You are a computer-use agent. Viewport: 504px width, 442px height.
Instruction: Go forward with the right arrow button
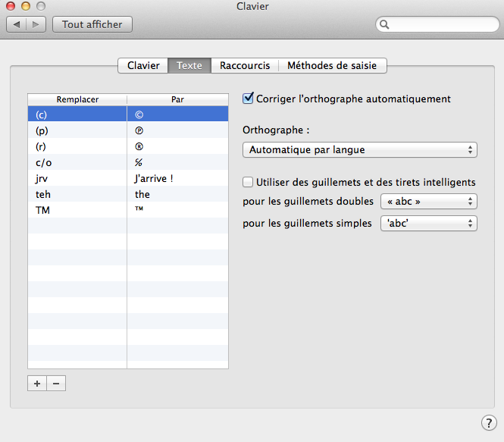pos(36,24)
